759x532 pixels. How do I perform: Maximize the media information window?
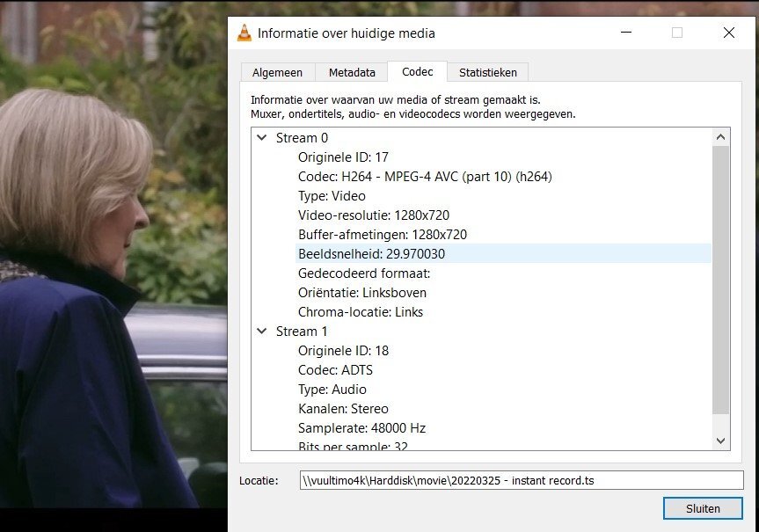(677, 33)
